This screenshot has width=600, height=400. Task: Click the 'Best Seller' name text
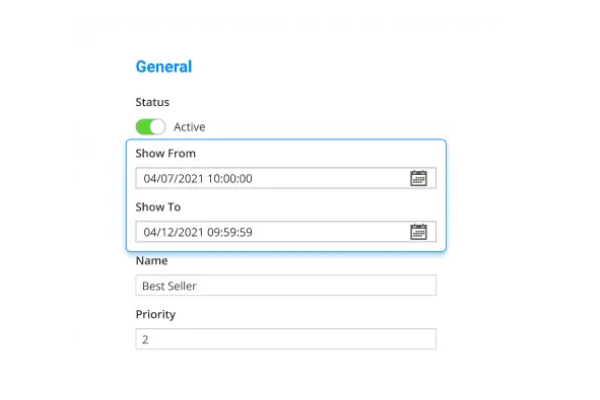(168, 285)
